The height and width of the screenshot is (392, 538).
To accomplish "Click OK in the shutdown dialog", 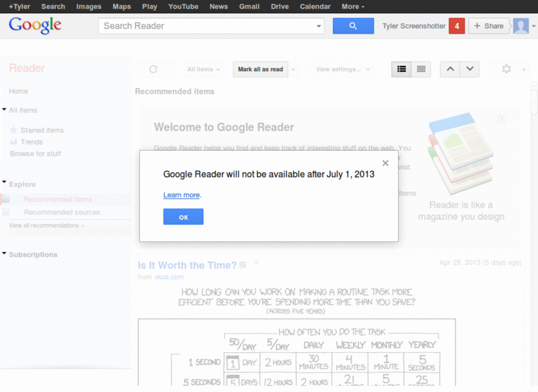I will point(183,217).
